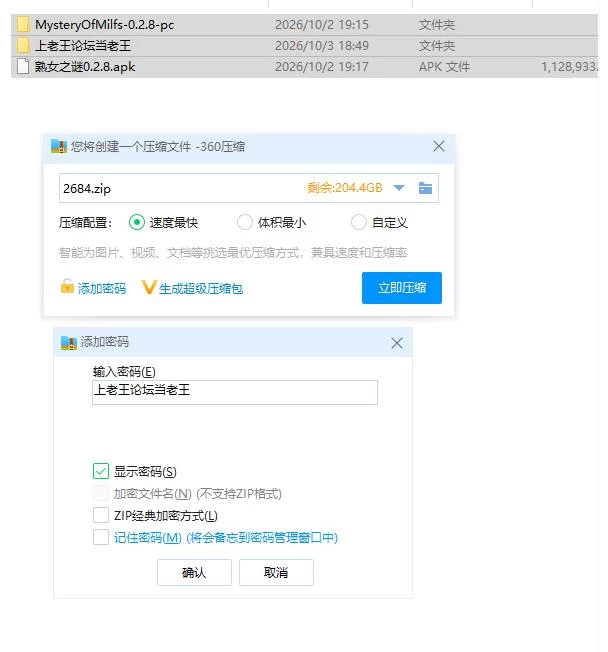Click the lock icon next to 添加密码
608x652 pixels.
[x=67, y=286]
